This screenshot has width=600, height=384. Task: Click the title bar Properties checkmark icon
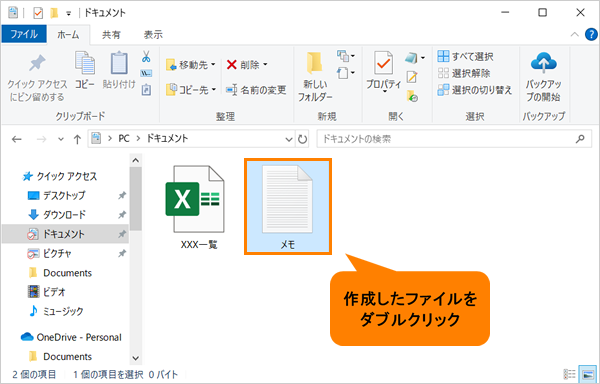(x=38, y=13)
